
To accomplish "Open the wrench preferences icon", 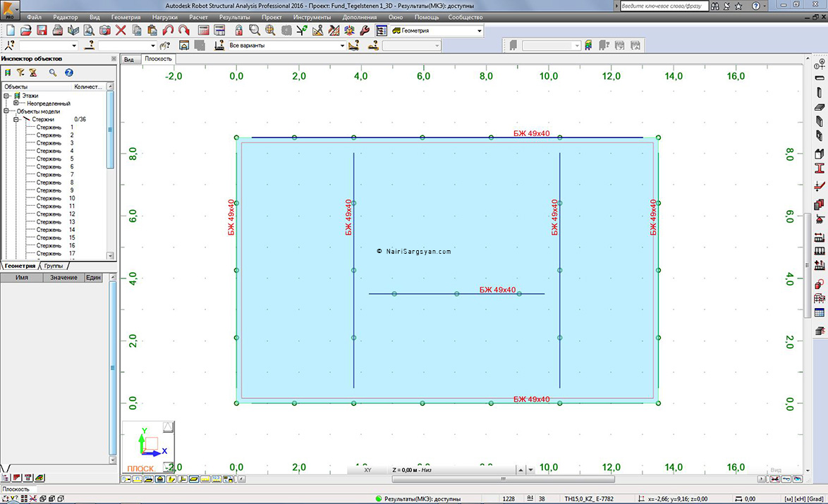I will pyautogui.click(x=365, y=30).
